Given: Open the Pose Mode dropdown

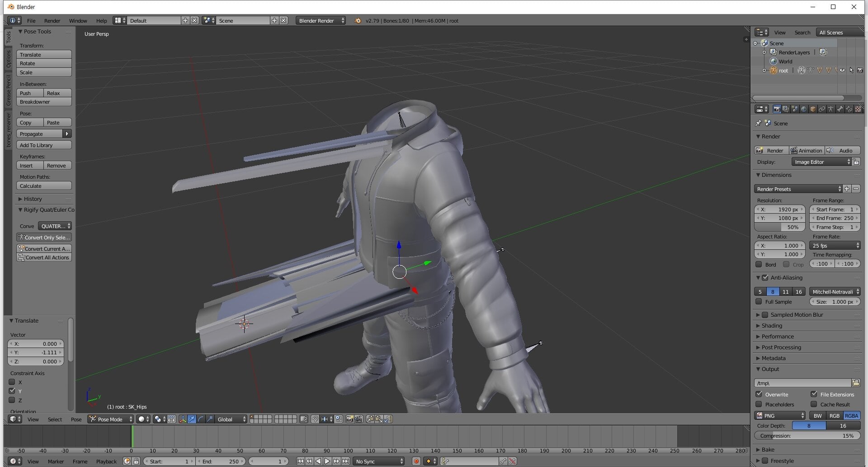Looking at the screenshot, I should point(111,419).
